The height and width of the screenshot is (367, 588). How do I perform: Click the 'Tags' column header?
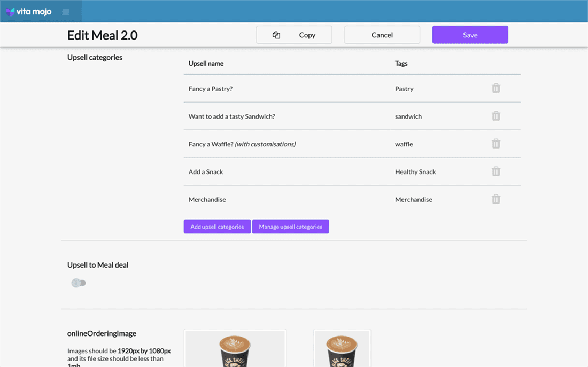pos(401,64)
